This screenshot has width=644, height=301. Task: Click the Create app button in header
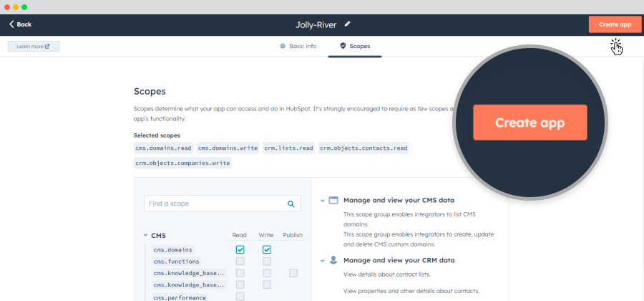(615, 24)
